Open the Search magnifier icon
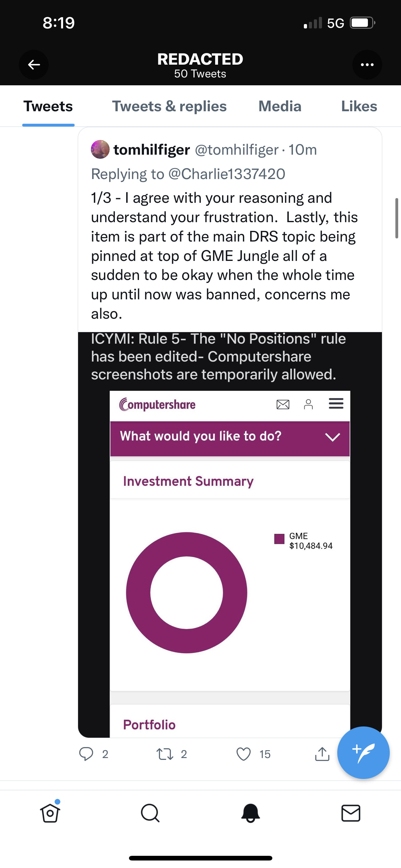Viewport: 401px width, 868px height. coord(150,813)
